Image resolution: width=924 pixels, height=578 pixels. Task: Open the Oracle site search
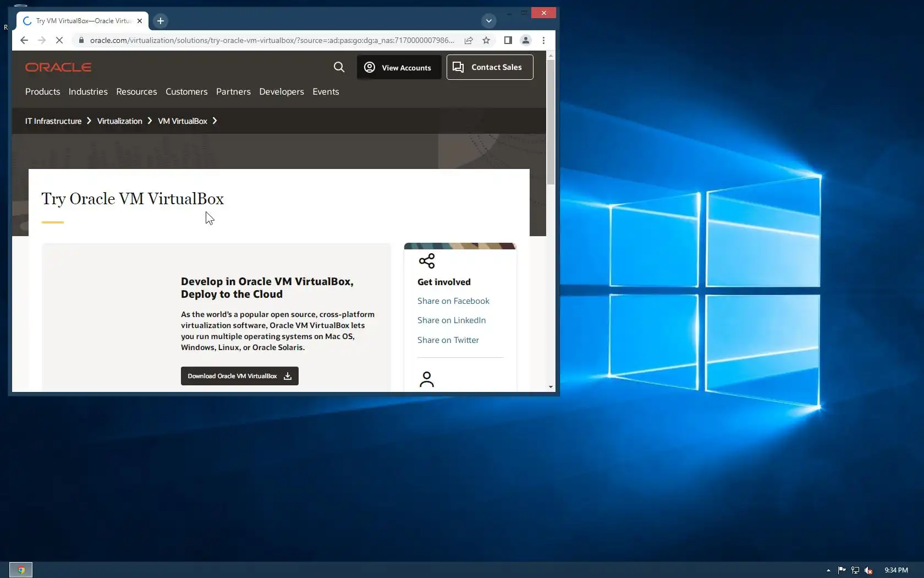(x=339, y=67)
